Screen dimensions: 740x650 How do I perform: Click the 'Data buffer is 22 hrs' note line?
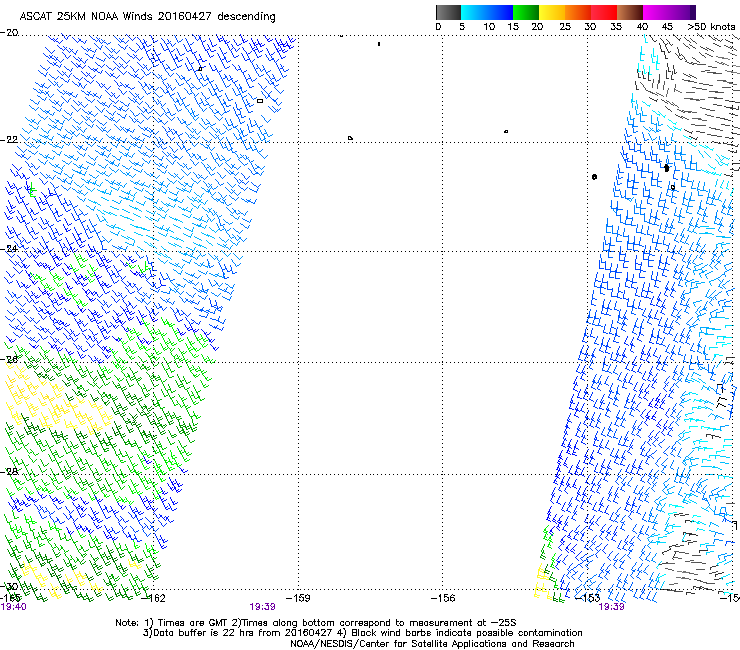(x=362, y=633)
